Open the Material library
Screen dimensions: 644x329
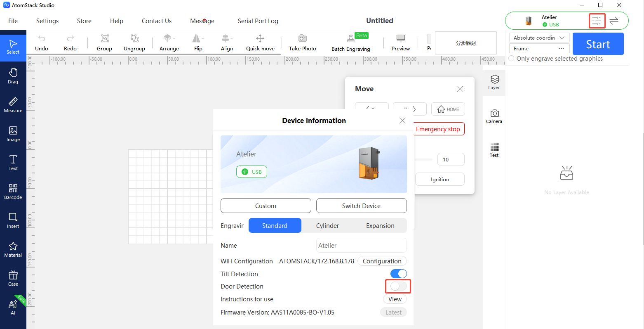click(13, 249)
